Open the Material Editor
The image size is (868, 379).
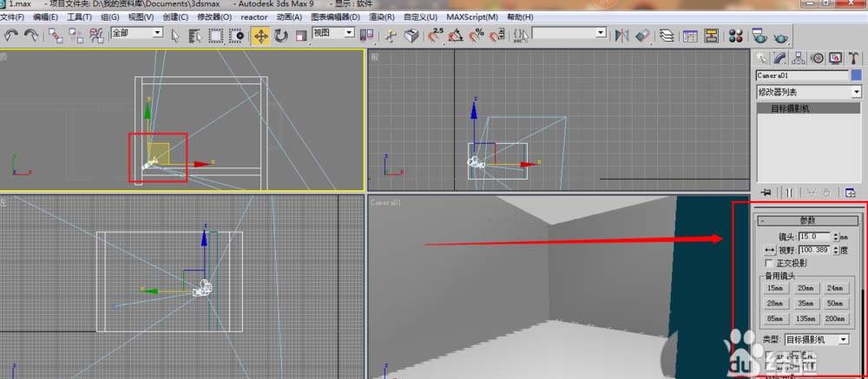tap(736, 36)
